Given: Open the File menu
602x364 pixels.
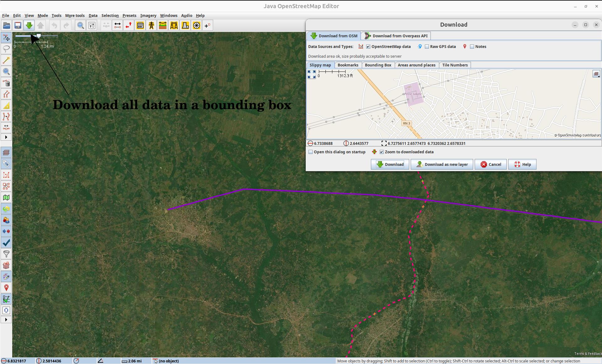Looking at the screenshot, I should click(x=6, y=15).
